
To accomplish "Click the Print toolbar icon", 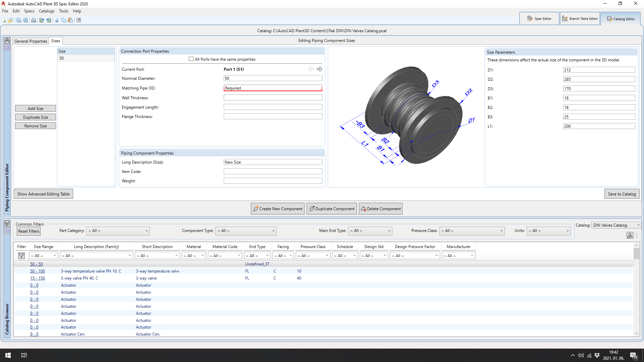I will click(34, 20).
